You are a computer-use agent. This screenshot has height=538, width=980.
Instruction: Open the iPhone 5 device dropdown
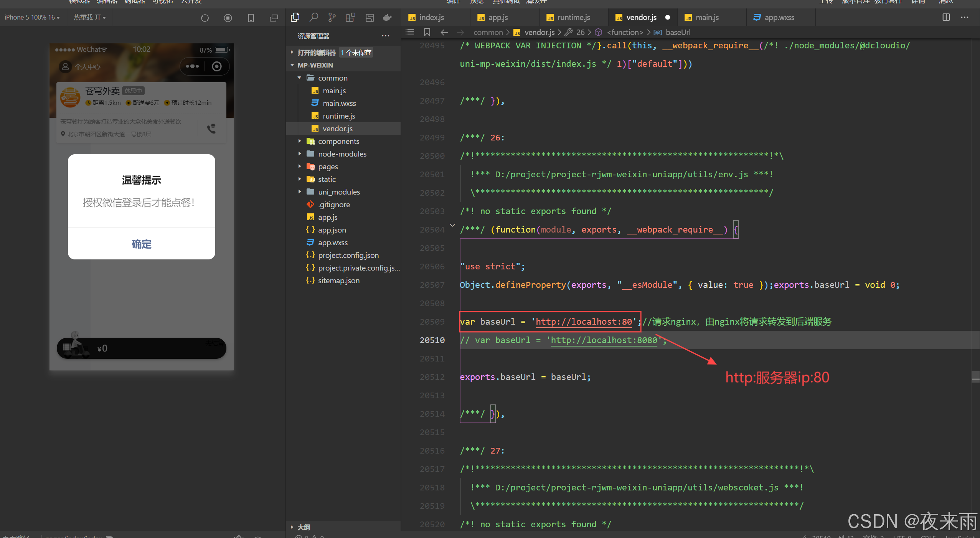point(32,17)
